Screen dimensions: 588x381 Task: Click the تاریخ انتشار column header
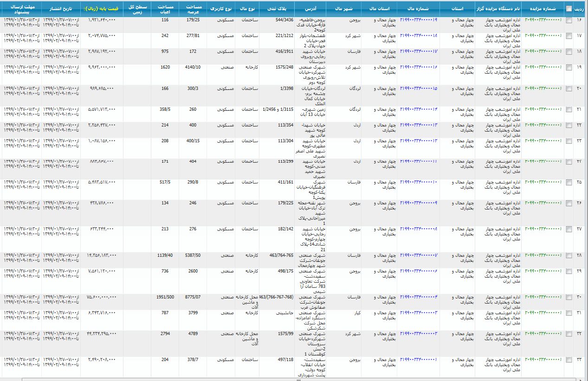pos(61,9)
